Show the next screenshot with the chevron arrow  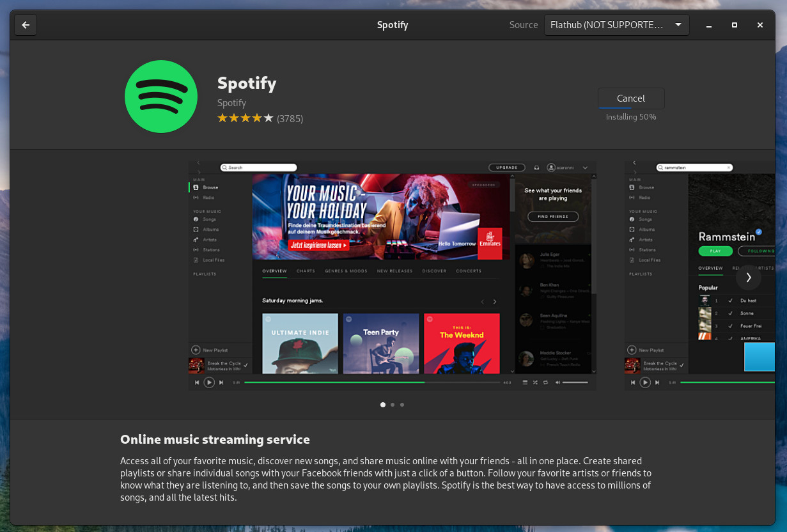point(749,278)
